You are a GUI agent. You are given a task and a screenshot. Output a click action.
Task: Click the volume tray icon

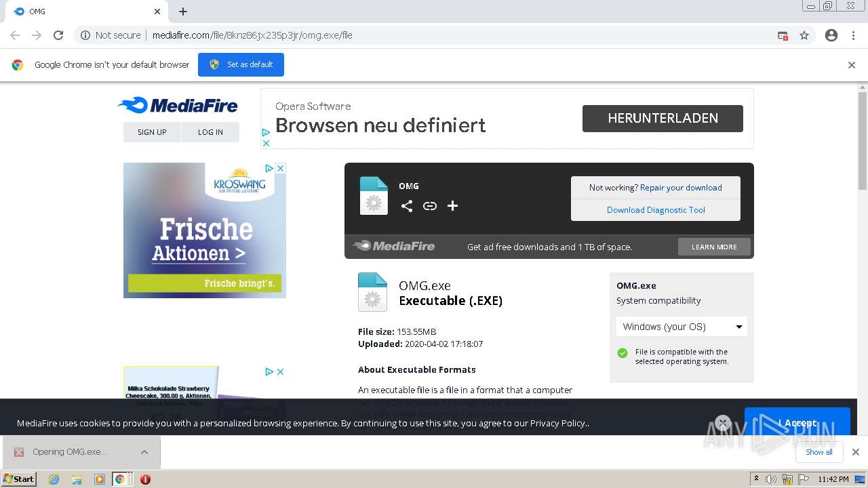[x=771, y=479]
